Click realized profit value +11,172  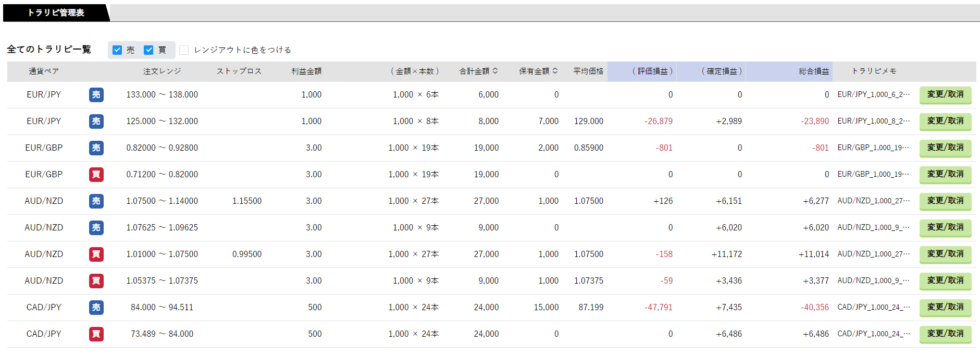(726, 254)
